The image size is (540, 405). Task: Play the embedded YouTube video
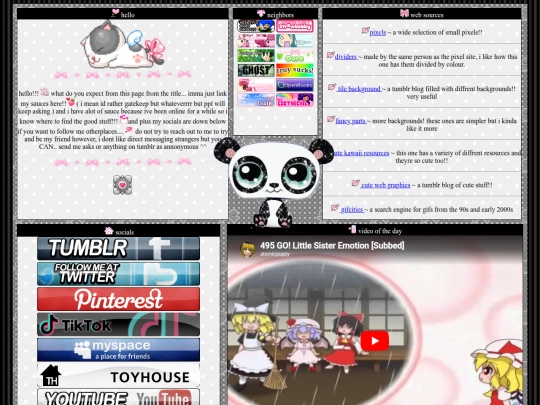pos(375,341)
